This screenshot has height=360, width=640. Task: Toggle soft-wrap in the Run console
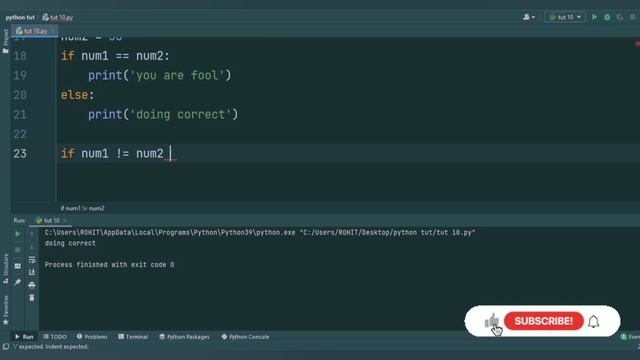pyautogui.click(x=32, y=260)
